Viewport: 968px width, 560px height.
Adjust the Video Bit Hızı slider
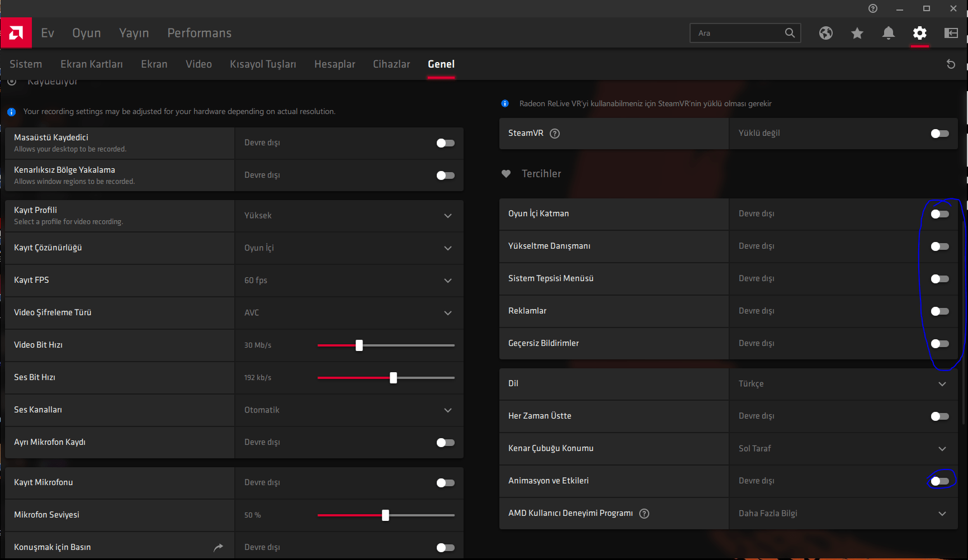(x=359, y=345)
